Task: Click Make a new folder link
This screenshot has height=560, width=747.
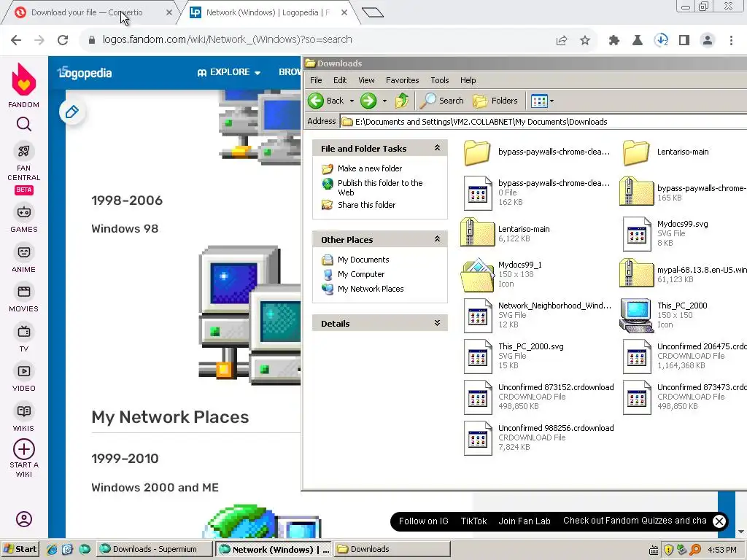Action: [x=370, y=168]
